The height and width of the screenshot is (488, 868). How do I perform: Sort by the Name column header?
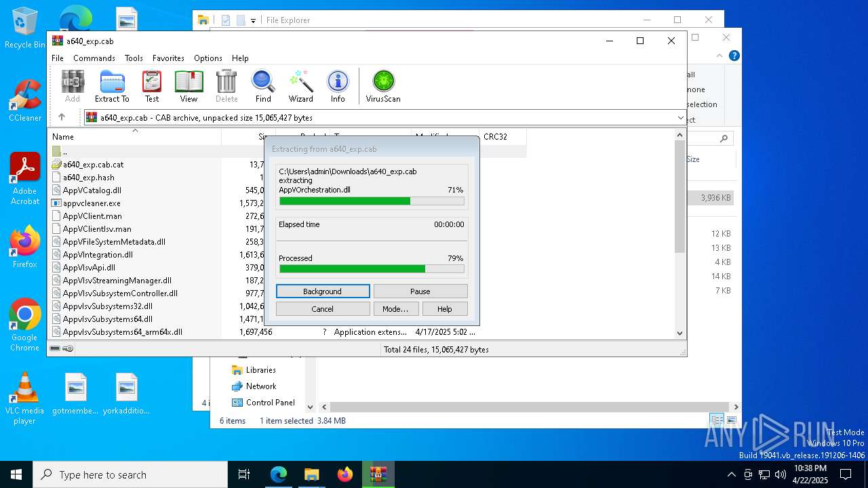coord(134,136)
